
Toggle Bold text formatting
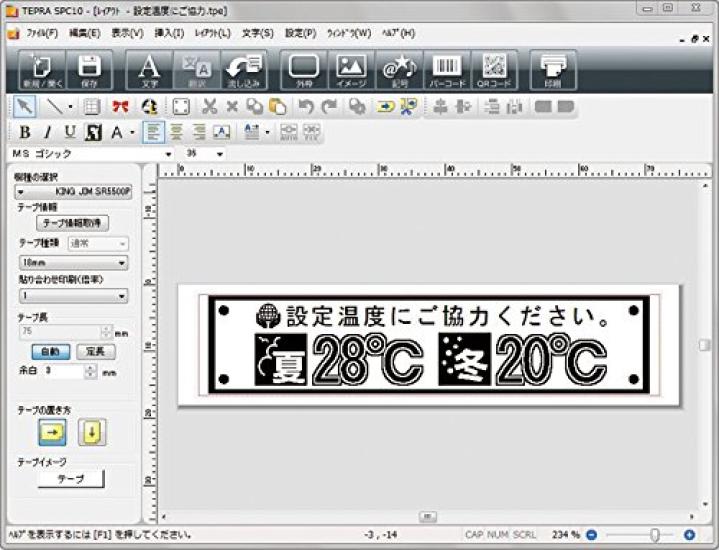tap(24, 132)
